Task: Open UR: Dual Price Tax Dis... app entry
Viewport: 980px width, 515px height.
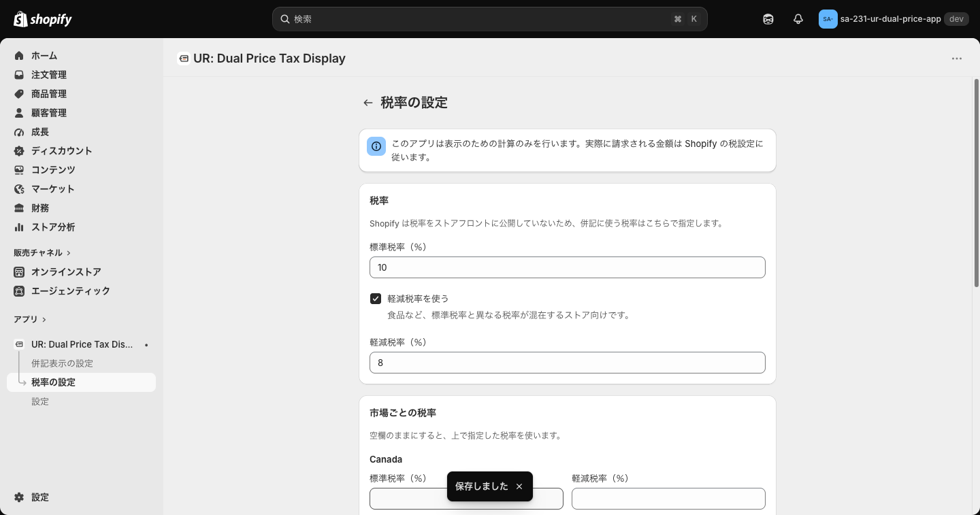Action: [82, 344]
